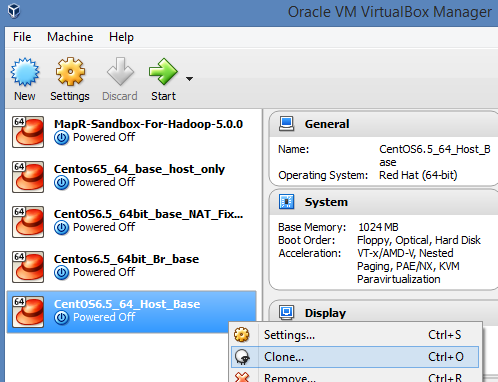This screenshot has width=498, height=382.
Task: Click the Display section screen icon
Action: tap(287, 313)
